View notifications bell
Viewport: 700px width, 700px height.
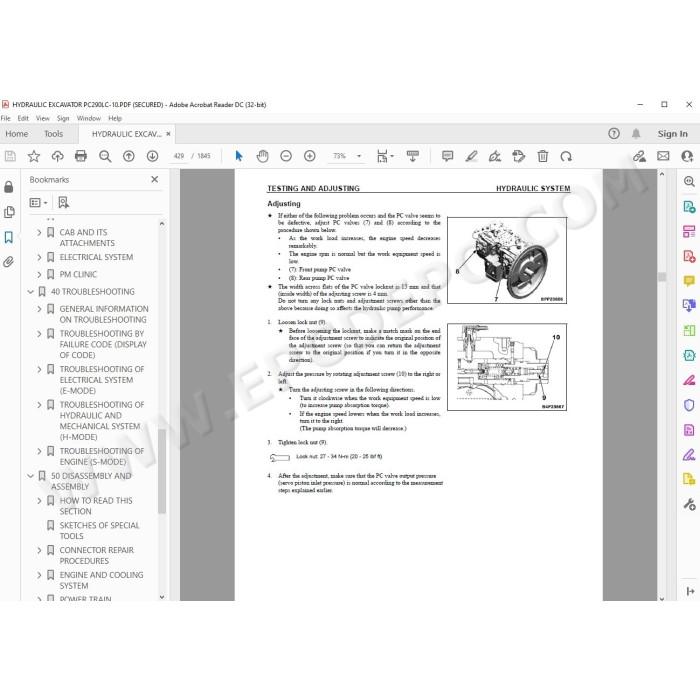(636, 133)
